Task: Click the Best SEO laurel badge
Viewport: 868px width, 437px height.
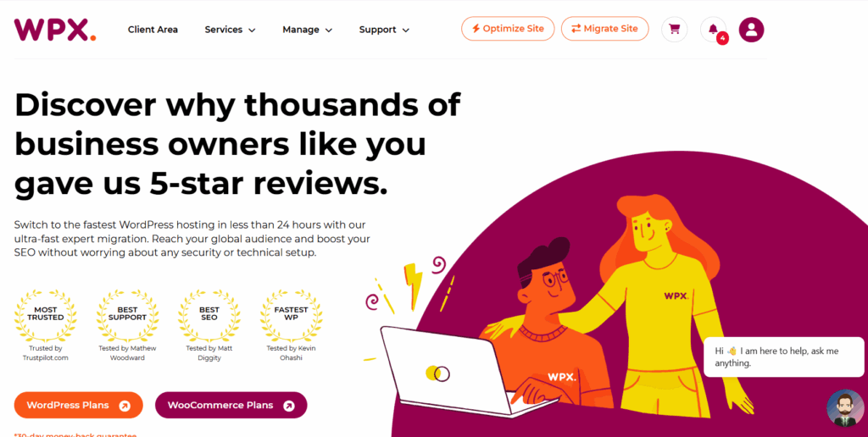Action: click(209, 315)
